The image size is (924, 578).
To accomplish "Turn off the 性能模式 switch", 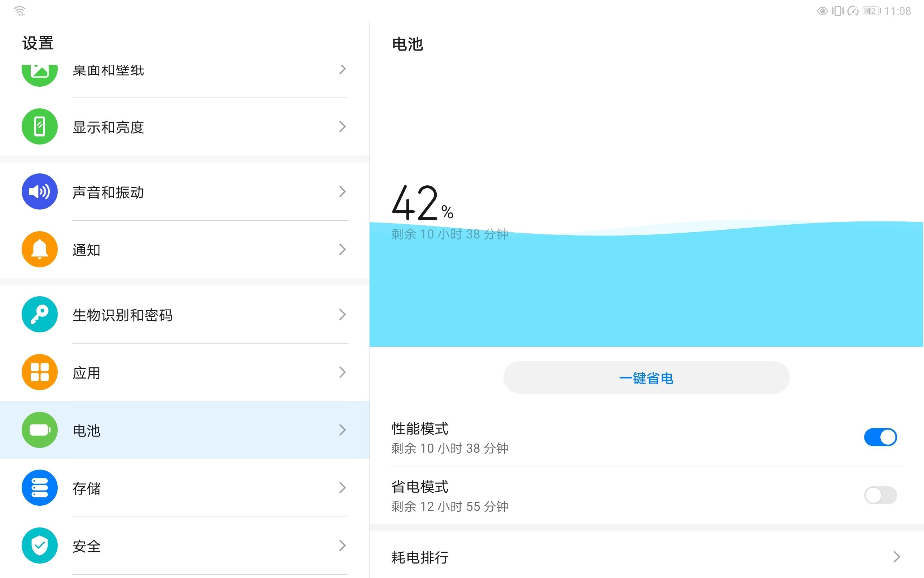I will tap(880, 437).
